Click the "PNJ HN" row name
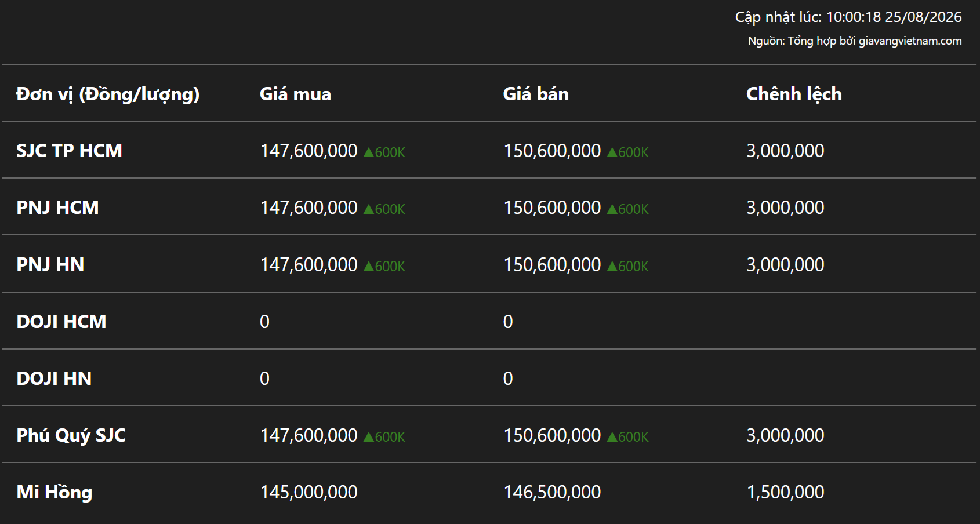Viewport: 980px width, 524px height. (50, 264)
